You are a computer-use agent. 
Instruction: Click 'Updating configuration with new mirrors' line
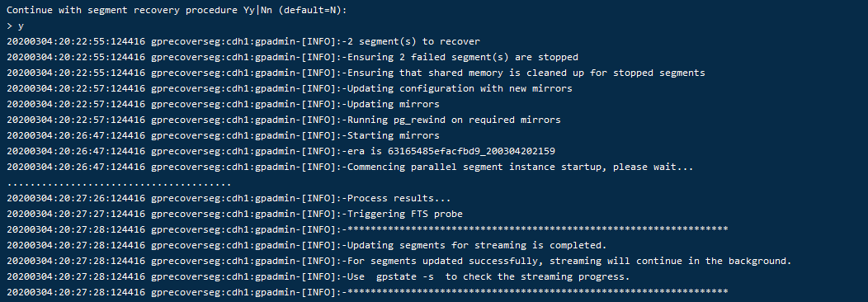click(290, 88)
